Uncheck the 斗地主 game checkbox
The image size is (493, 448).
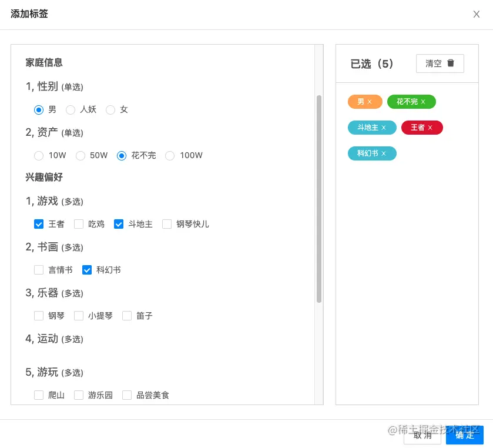tap(119, 225)
